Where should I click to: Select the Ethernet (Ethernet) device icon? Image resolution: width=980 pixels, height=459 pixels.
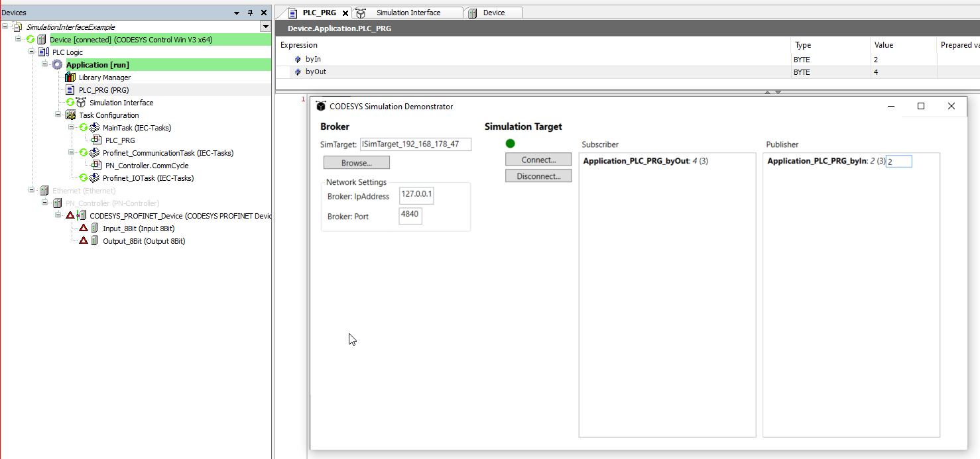[44, 190]
